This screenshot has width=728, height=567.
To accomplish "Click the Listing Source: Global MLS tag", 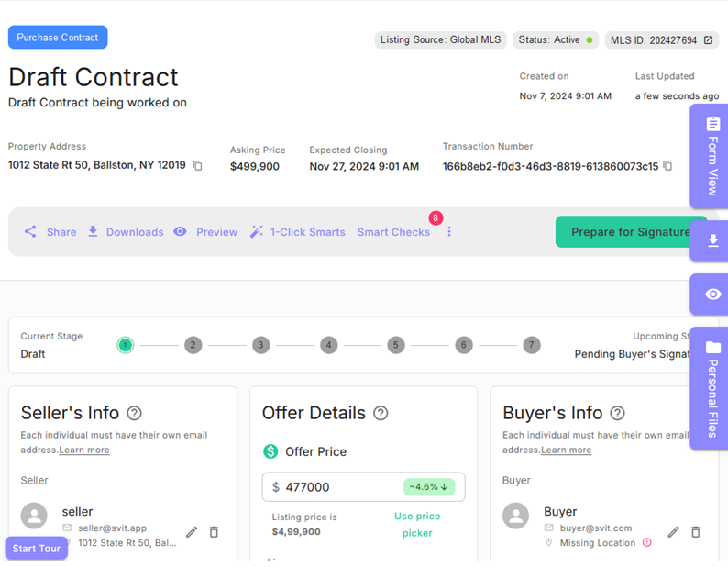I will (441, 40).
